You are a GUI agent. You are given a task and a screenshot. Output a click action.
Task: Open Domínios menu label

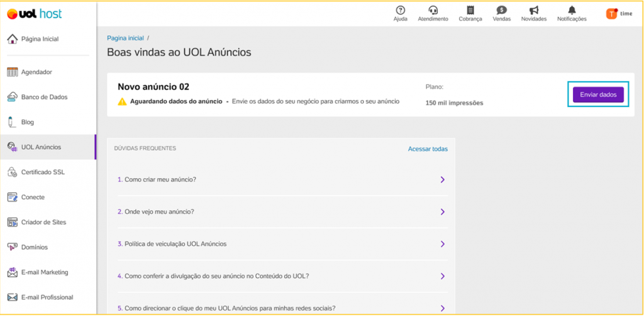point(35,247)
